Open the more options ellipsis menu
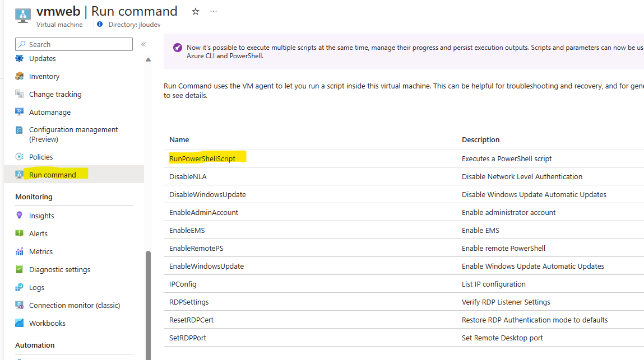This screenshot has width=644, height=360. (214, 12)
